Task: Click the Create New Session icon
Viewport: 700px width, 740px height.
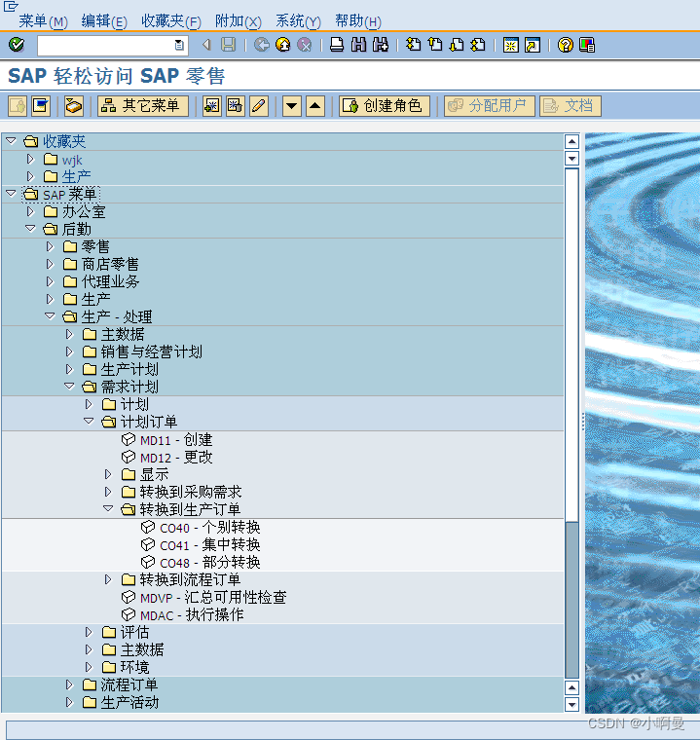Action: 511,45
